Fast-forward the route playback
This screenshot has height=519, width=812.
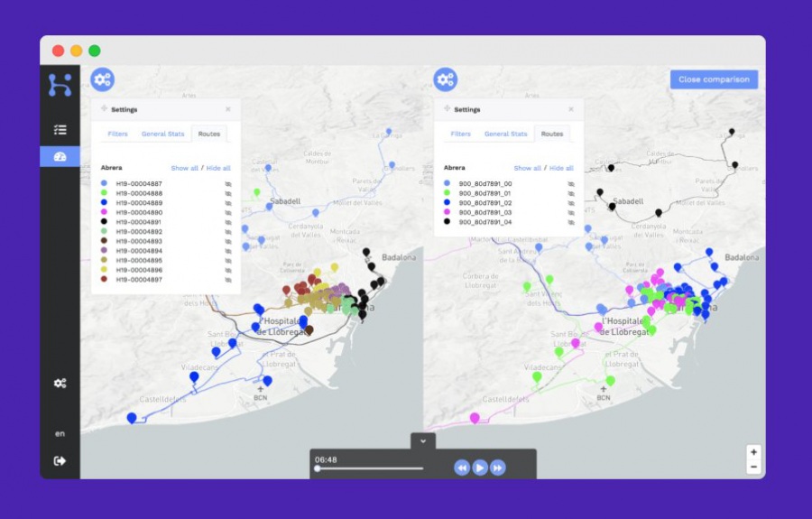click(498, 468)
